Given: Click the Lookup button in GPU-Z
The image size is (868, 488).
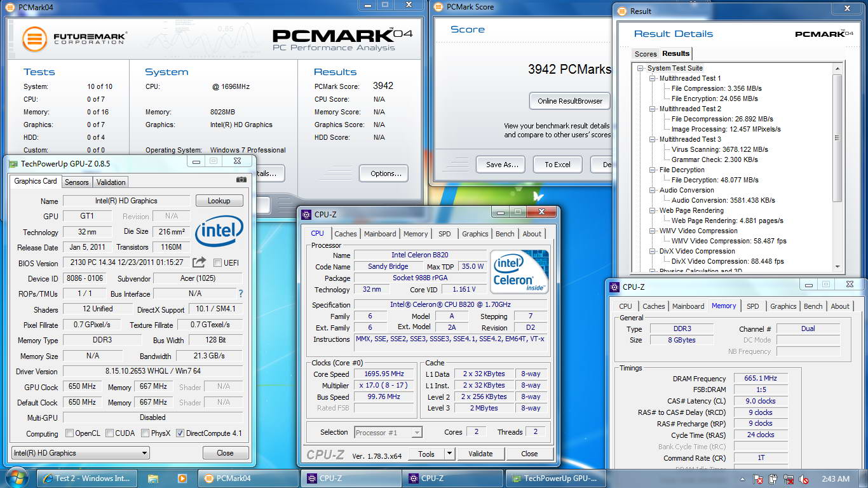Looking at the screenshot, I should coord(219,201).
